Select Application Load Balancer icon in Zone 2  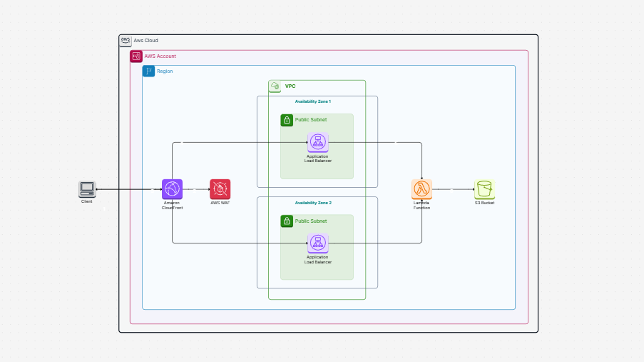click(x=318, y=243)
